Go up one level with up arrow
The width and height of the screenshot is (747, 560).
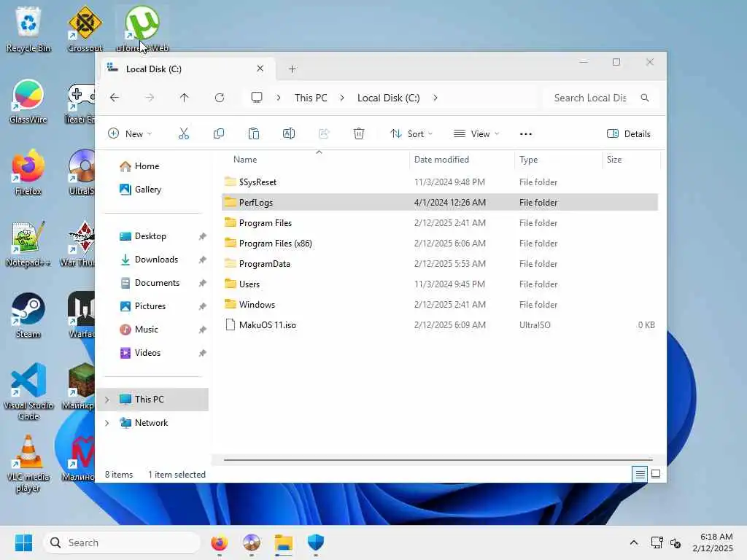(185, 98)
